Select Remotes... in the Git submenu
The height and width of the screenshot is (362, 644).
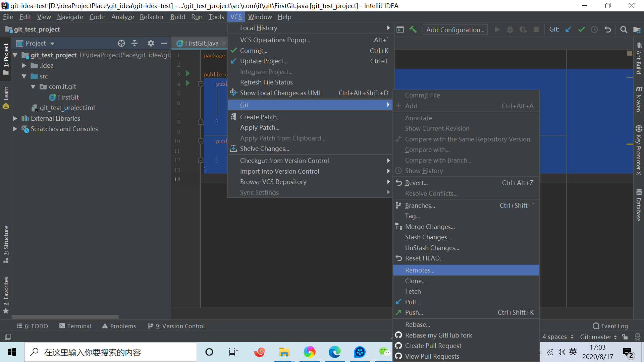[466, 270]
